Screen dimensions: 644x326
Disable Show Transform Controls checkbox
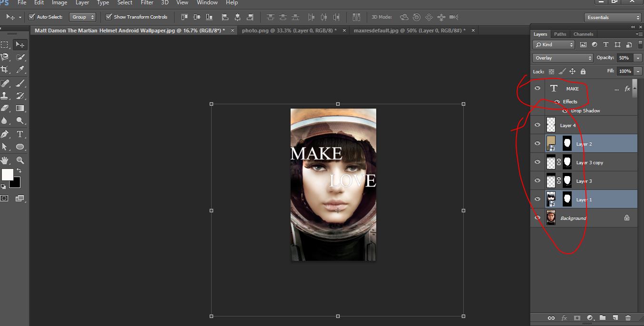(109, 17)
